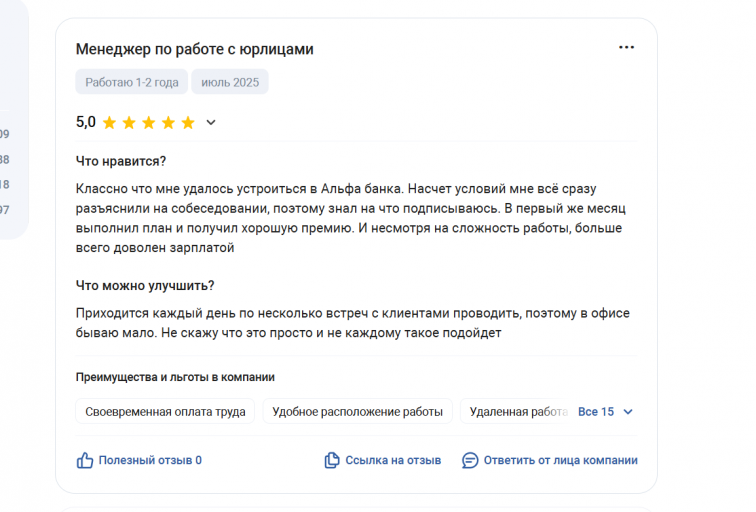Click the 'Работаю 1-2 года' badge
Screen dimensions: 756x512
(132, 82)
